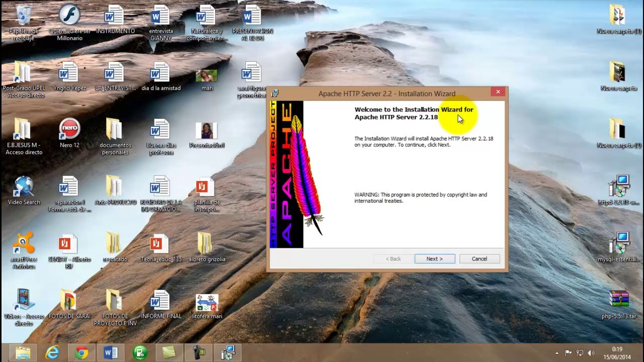Select the mysql-essential installer file
Image resolution: width=644 pixels, height=362 pixels.
[x=619, y=248]
